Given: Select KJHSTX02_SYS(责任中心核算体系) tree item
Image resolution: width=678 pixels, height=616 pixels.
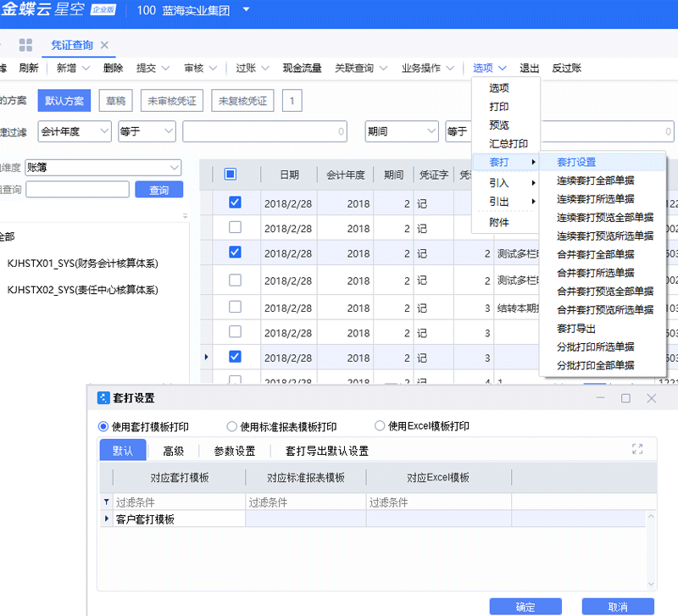Looking at the screenshot, I should (x=82, y=290).
